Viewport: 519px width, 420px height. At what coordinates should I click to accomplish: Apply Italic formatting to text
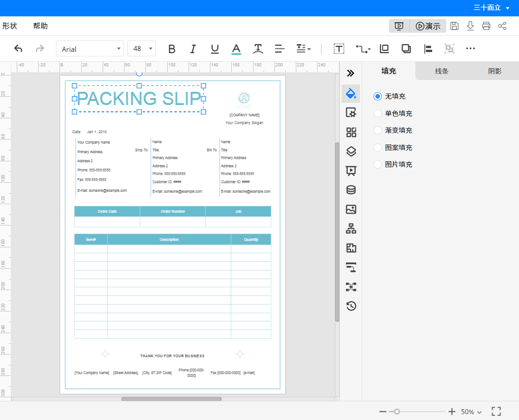tap(193, 49)
